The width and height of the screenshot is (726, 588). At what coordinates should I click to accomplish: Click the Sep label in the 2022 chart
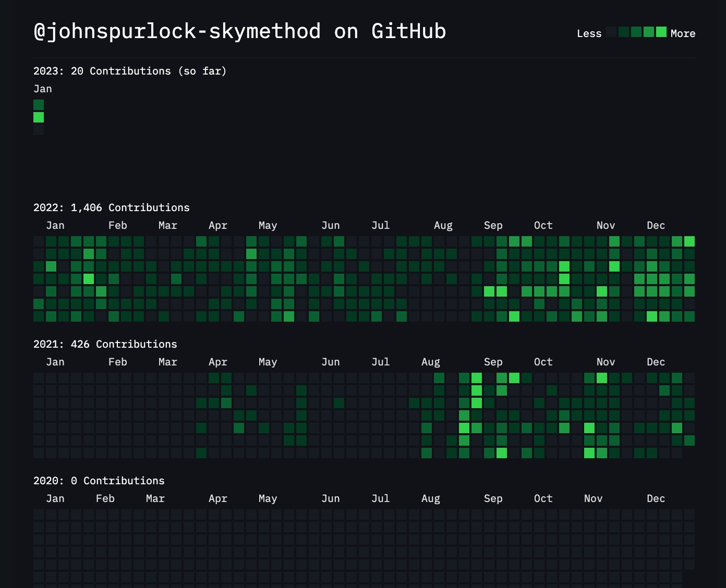(493, 225)
